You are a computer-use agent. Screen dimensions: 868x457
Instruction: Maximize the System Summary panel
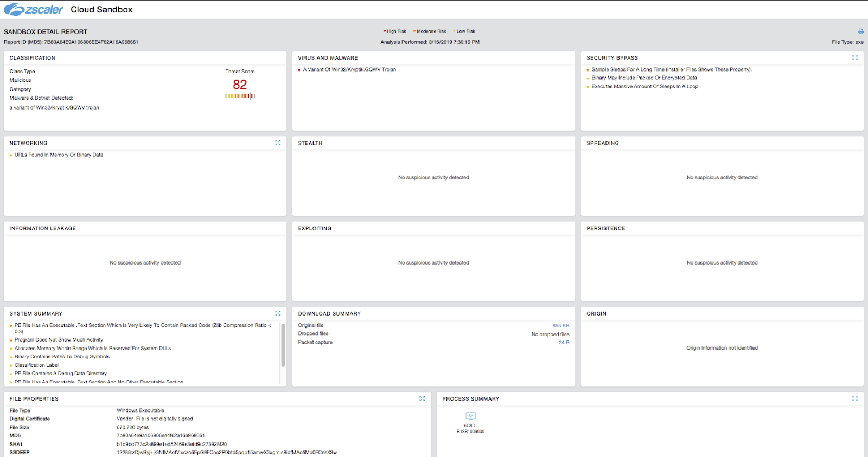278,313
